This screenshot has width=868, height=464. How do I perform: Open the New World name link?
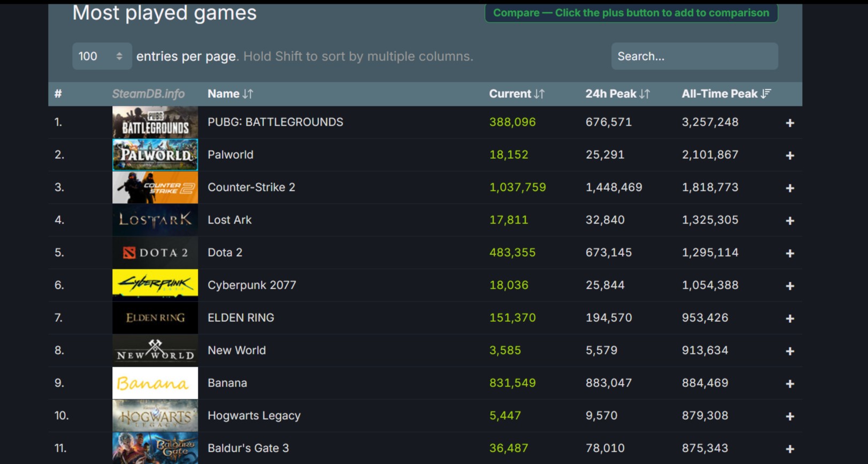click(x=236, y=351)
